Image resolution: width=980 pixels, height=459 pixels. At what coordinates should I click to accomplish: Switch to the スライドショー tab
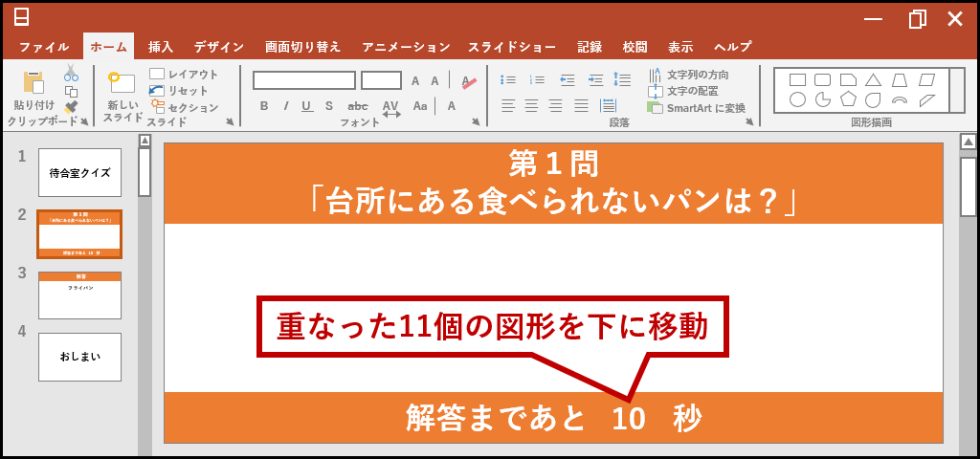point(512,47)
